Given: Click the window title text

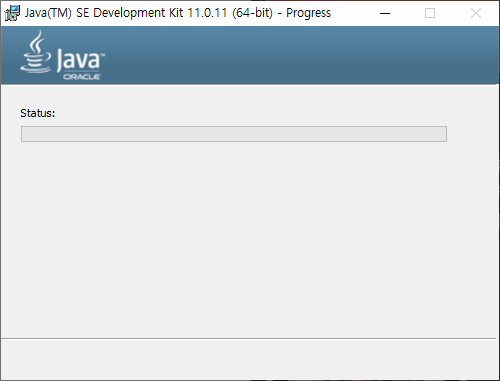Looking at the screenshot, I should pos(178,13).
